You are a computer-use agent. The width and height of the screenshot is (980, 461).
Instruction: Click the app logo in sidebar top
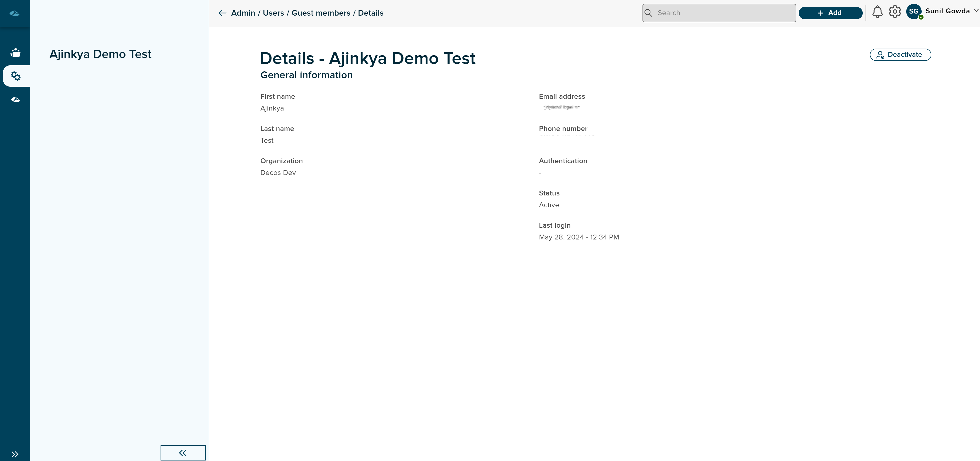click(x=14, y=13)
